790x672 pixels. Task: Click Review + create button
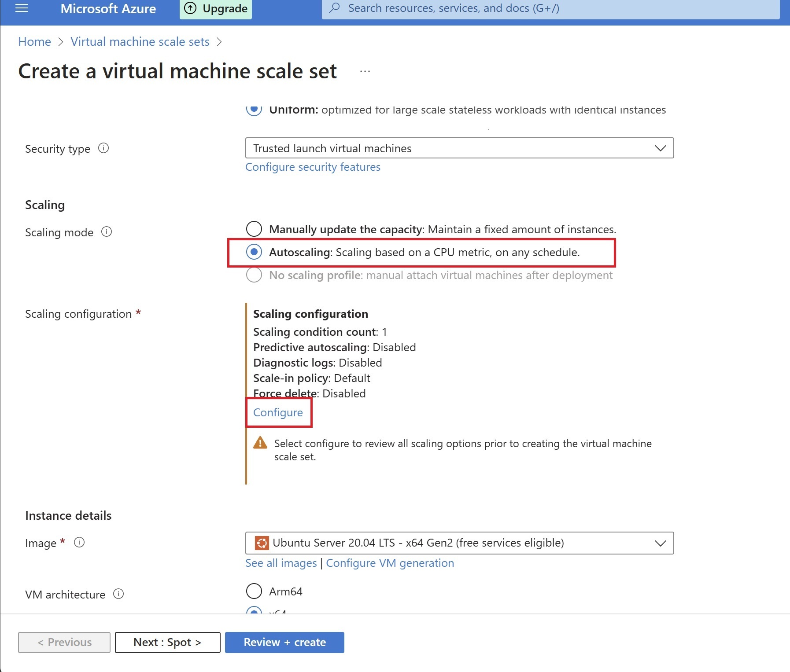[284, 643]
